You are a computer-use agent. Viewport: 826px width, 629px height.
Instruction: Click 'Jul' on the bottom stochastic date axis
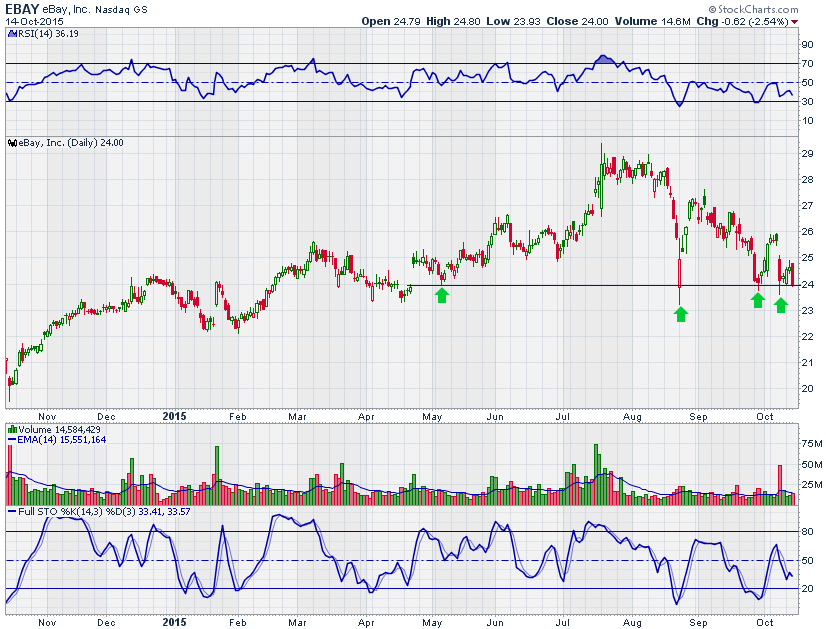(563, 623)
